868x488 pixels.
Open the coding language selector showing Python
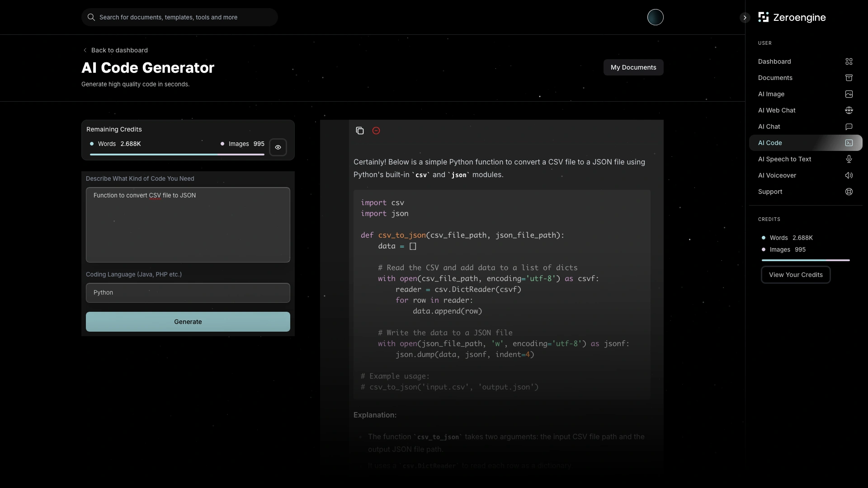coord(188,293)
